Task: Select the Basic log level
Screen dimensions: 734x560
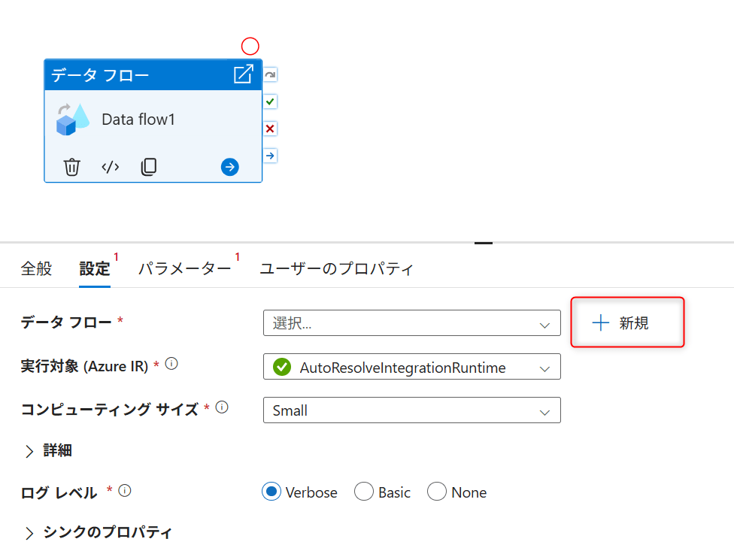Action: (x=364, y=492)
